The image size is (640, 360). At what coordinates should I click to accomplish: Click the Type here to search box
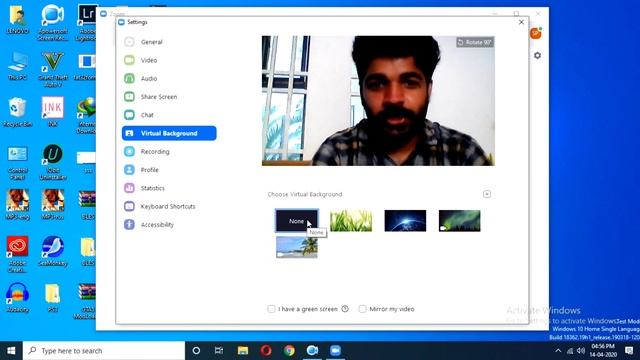point(104,351)
